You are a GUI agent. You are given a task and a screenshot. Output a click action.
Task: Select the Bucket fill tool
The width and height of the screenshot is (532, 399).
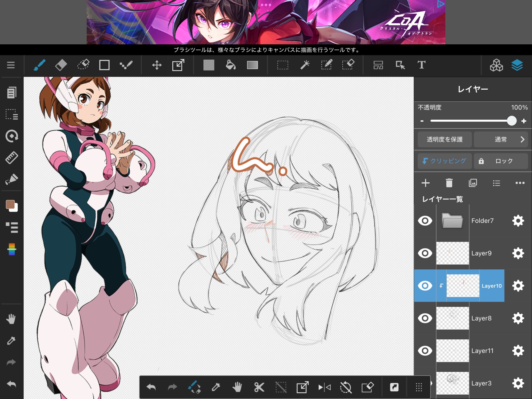pyautogui.click(x=231, y=65)
